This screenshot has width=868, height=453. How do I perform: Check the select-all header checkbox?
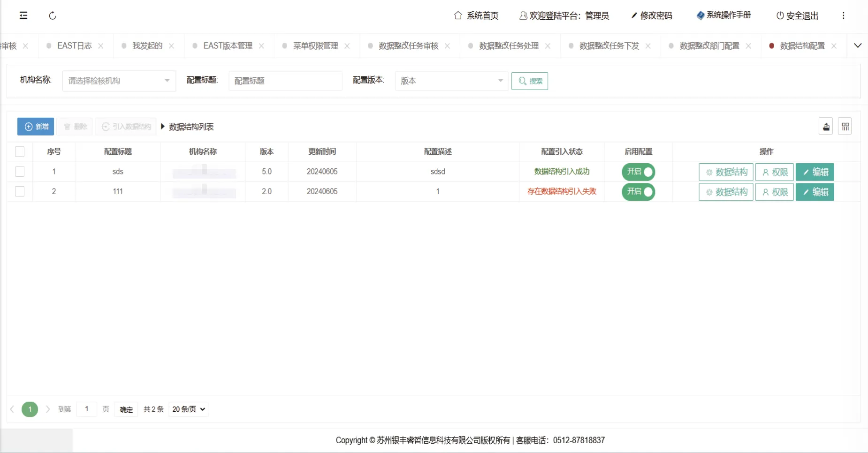20,151
